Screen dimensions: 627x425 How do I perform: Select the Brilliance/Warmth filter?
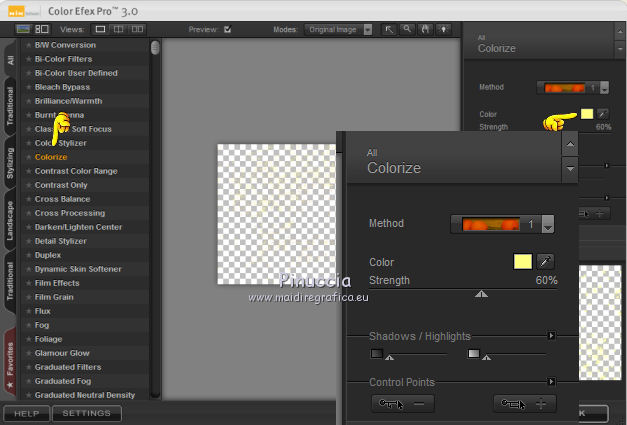pyautogui.click(x=68, y=101)
